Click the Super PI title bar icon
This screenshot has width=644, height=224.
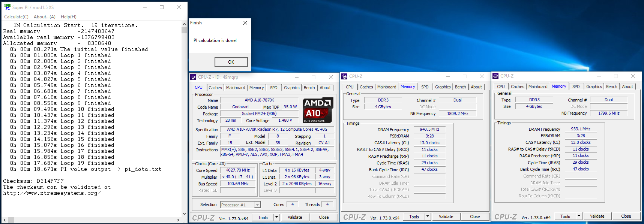pos(8,7)
